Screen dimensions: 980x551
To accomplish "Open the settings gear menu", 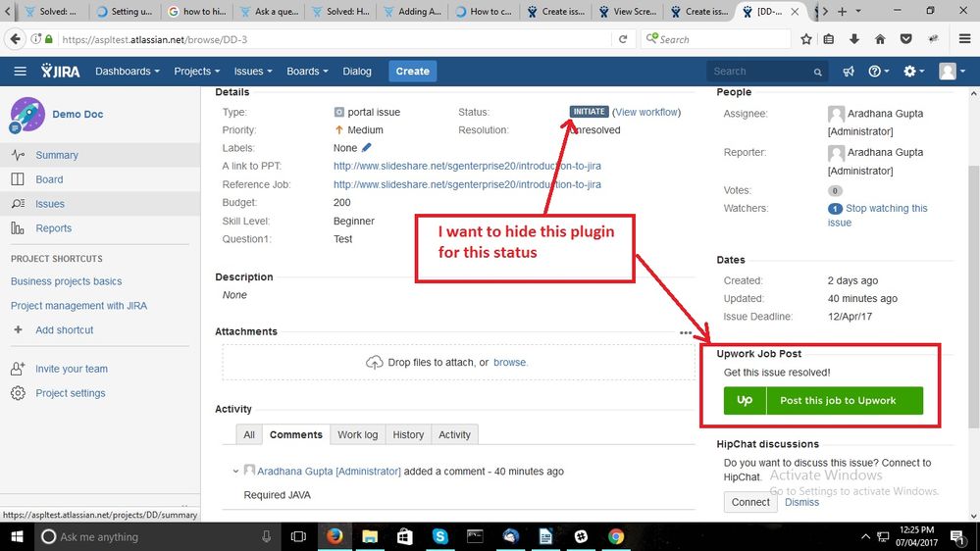I will (913, 72).
